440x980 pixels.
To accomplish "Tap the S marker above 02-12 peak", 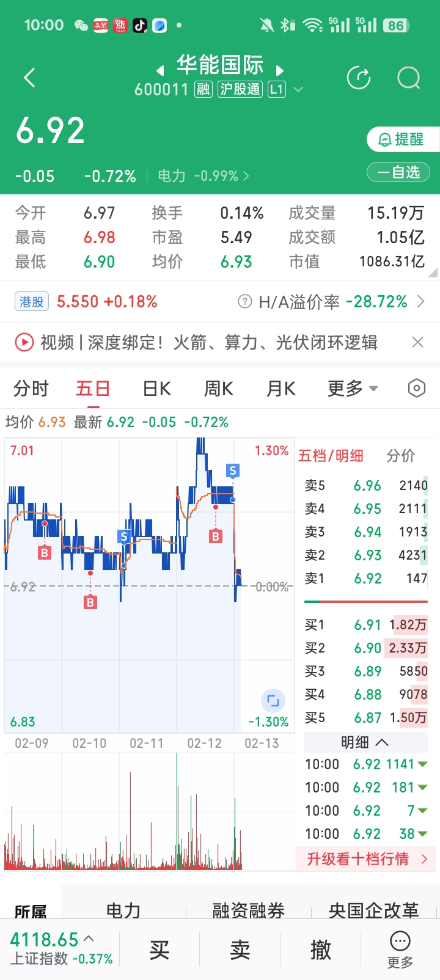I will click(232, 470).
